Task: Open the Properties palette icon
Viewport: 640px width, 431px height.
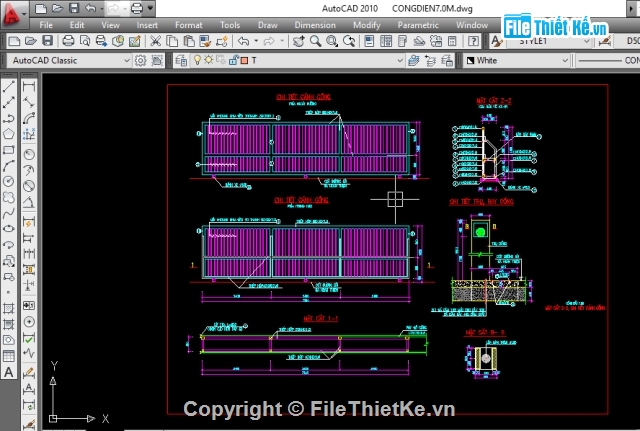Action: point(369,41)
